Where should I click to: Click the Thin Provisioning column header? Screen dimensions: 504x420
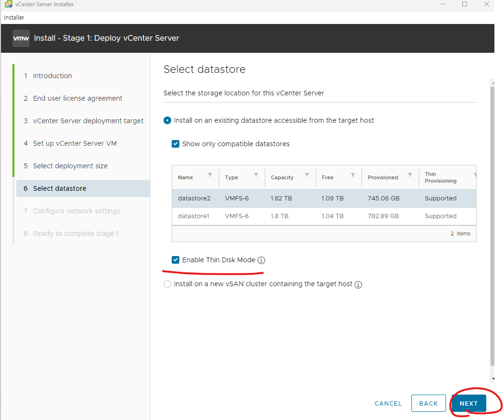pos(440,177)
